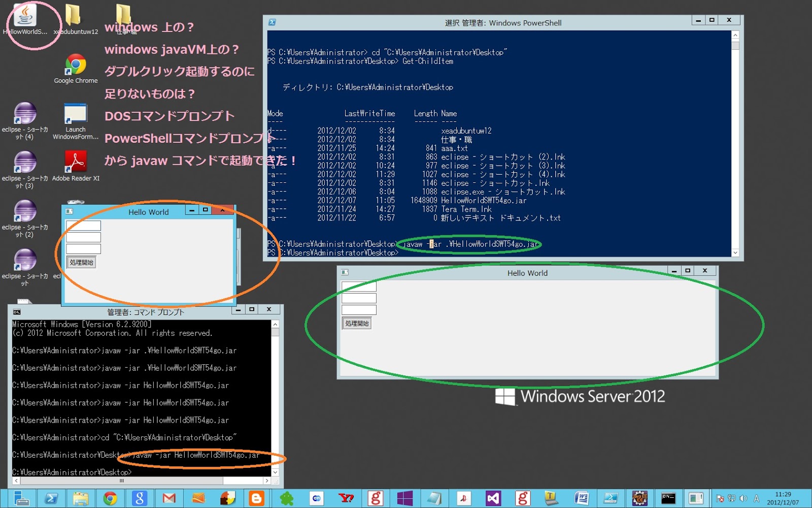Focus first text field in small Hello World window
The width and height of the screenshot is (812, 508).
click(84, 225)
